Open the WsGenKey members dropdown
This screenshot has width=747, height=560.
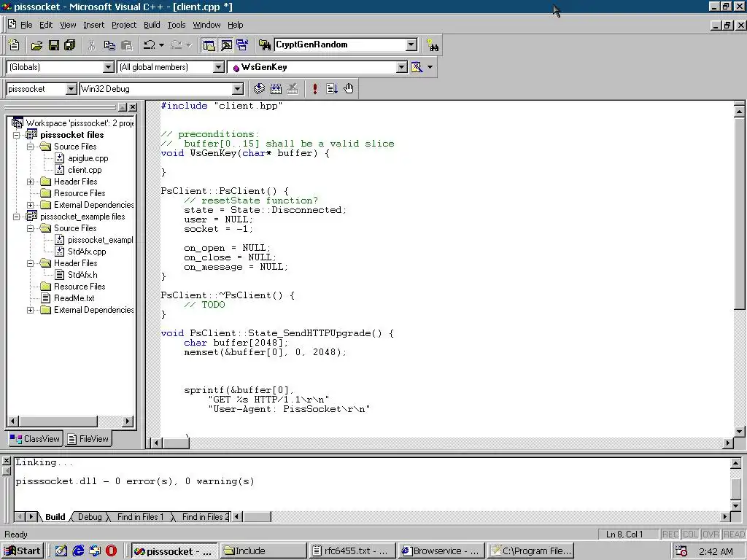click(x=402, y=67)
